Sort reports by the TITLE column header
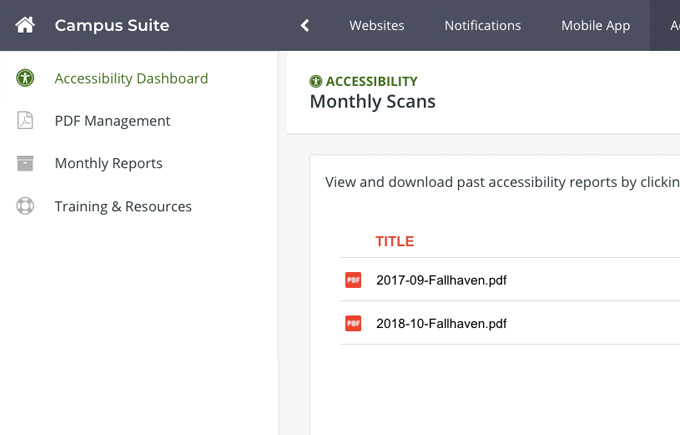The height and width of the screenshot is (435, 680). pos(394,241)
